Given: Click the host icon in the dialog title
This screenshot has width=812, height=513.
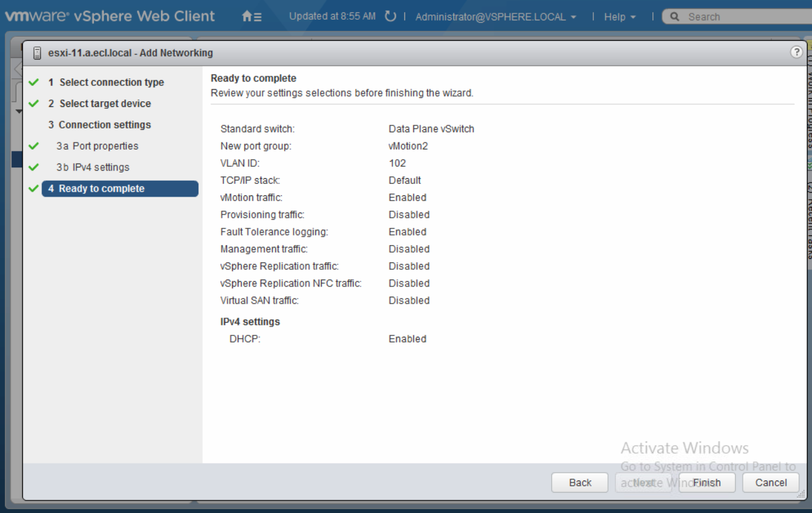Looking at the screenshot, I should tap(38, 53).
